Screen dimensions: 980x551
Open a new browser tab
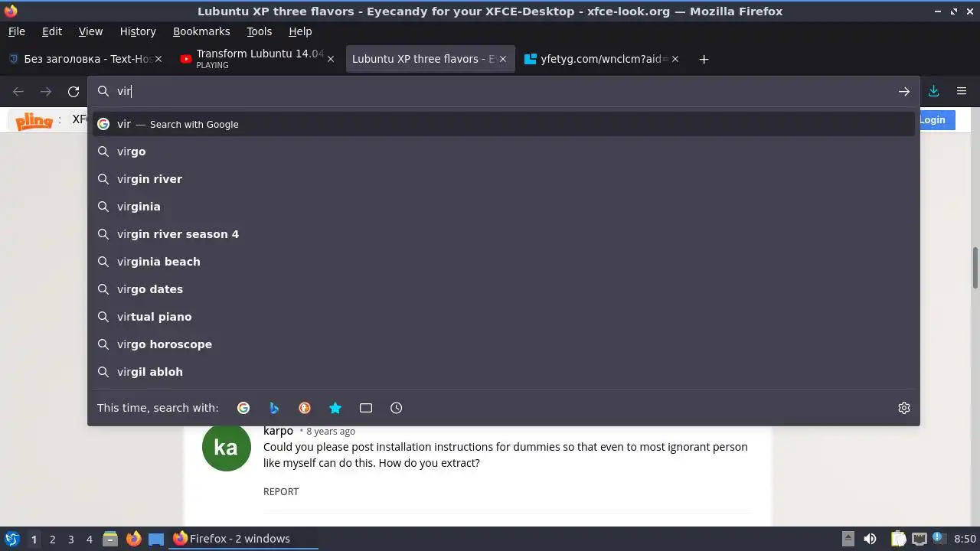point(704,59)
